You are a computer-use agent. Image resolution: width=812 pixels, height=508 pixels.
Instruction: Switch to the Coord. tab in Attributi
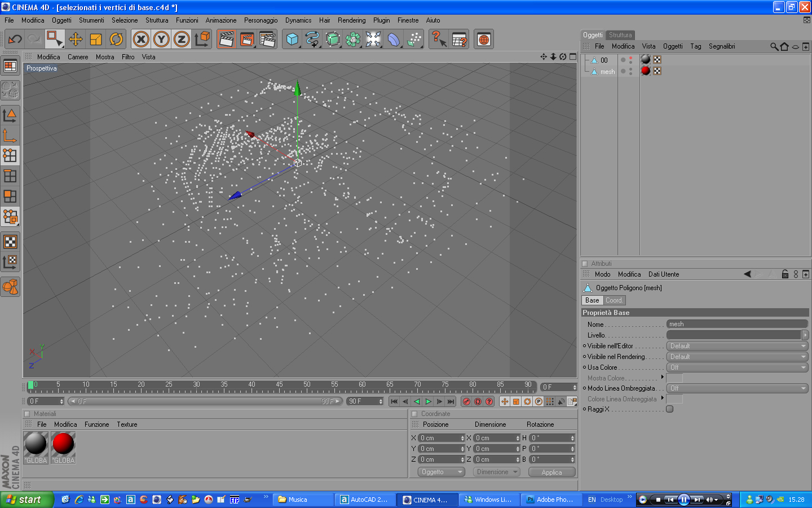pos(614,300)
